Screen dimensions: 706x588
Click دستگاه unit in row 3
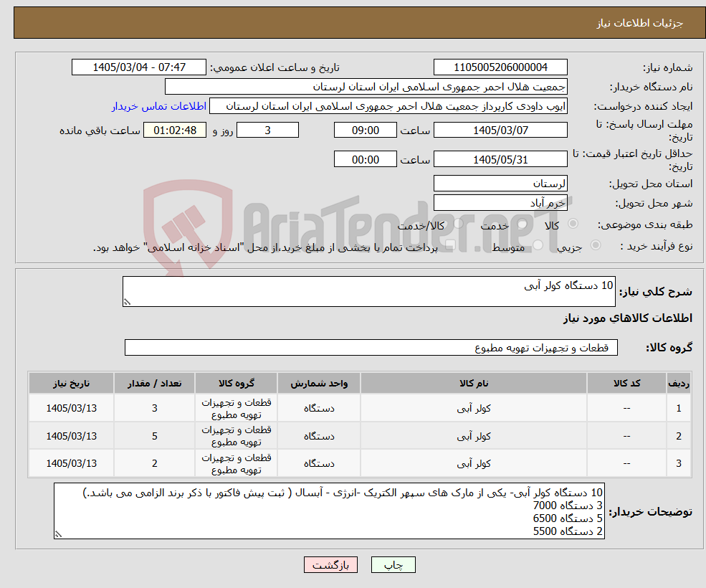click(319, 463)
